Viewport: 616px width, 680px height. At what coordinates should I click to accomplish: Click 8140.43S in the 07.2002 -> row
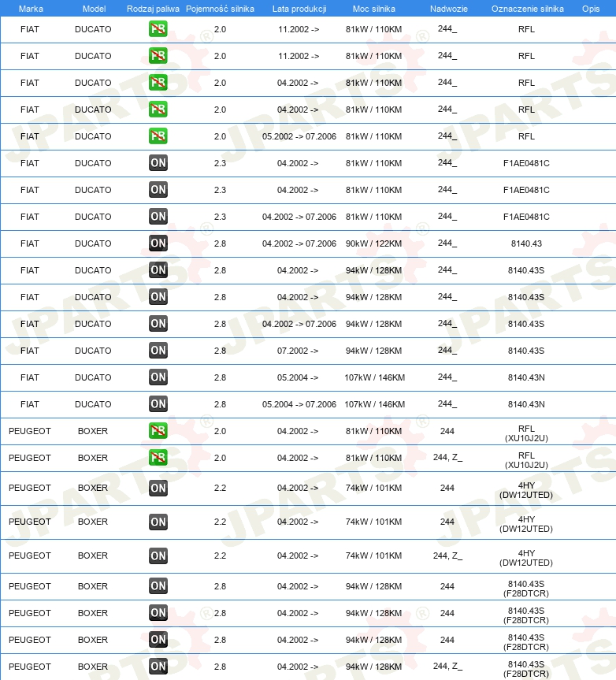click(x=526, y=351)
